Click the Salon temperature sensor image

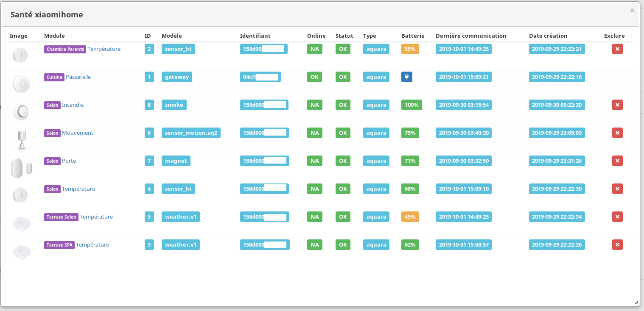pos(20,195)
